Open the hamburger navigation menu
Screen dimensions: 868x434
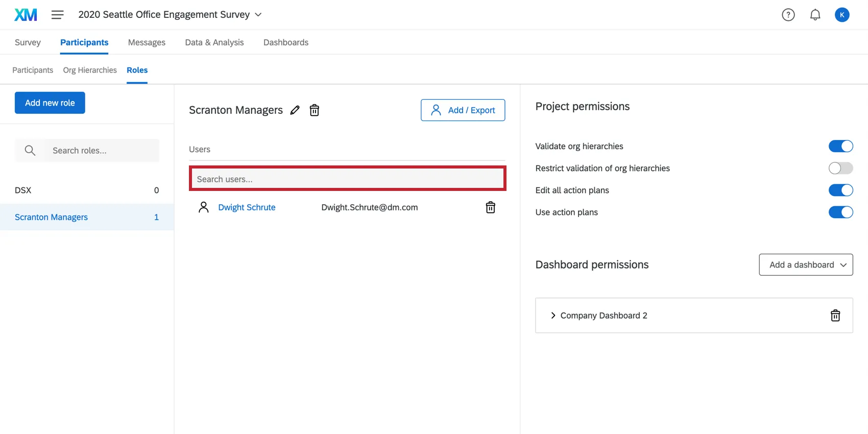coord(58,15)
